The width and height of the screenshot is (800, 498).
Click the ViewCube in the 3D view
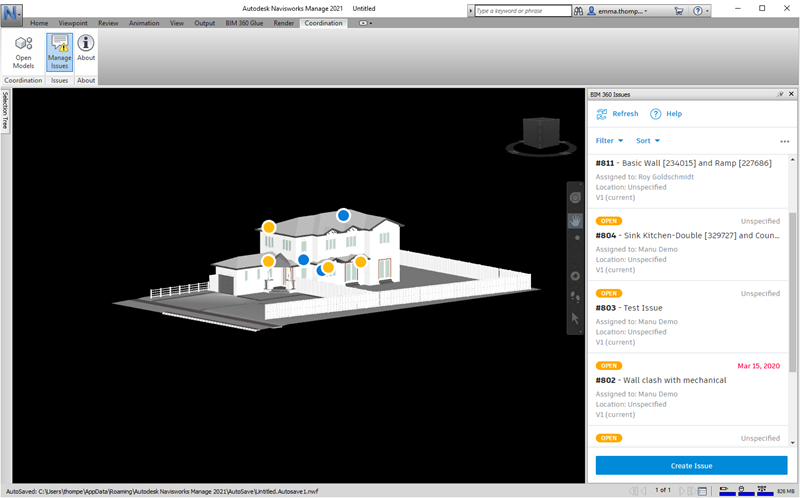(541, 135)
